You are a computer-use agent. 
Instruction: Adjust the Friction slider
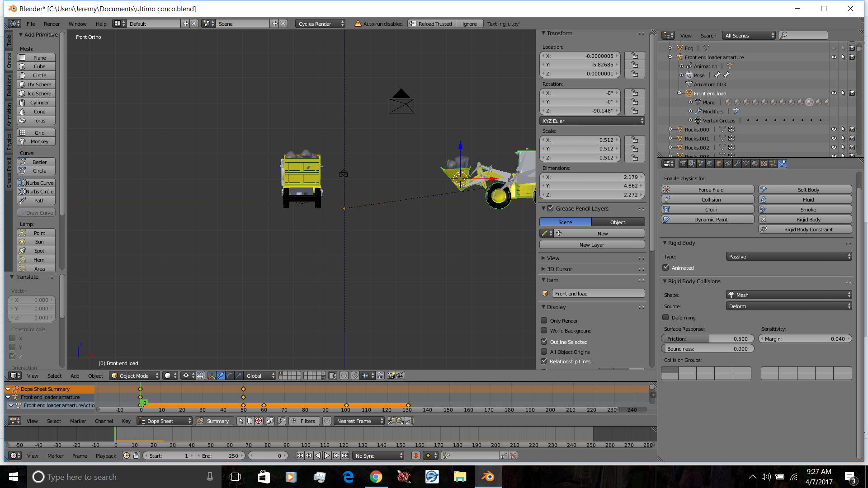(708, 339)
